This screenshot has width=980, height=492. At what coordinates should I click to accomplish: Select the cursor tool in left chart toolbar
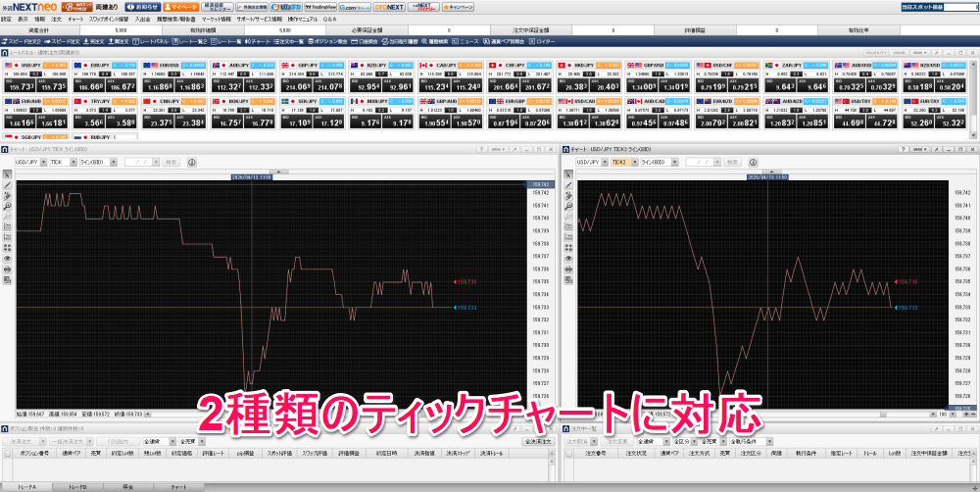[x=8, y=173]
